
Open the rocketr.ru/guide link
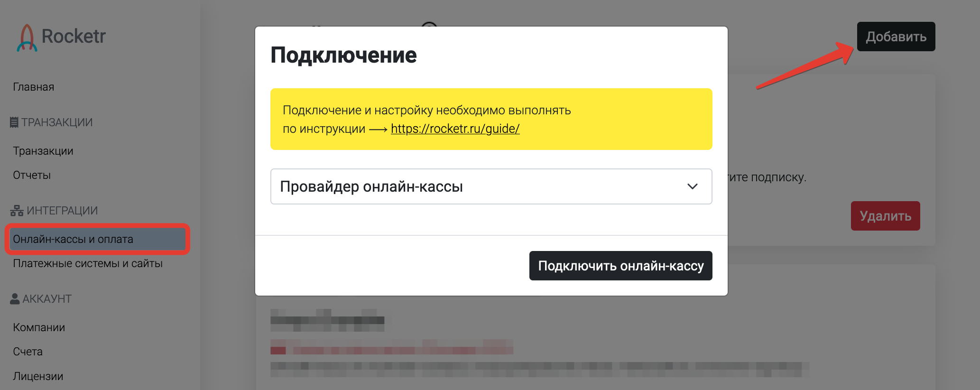click(455, 129)
